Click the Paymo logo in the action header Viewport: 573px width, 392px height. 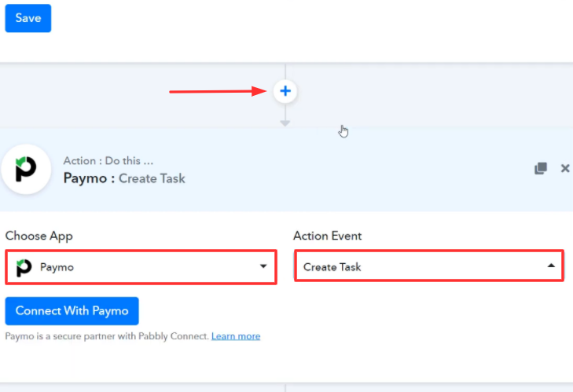[26, 169]
